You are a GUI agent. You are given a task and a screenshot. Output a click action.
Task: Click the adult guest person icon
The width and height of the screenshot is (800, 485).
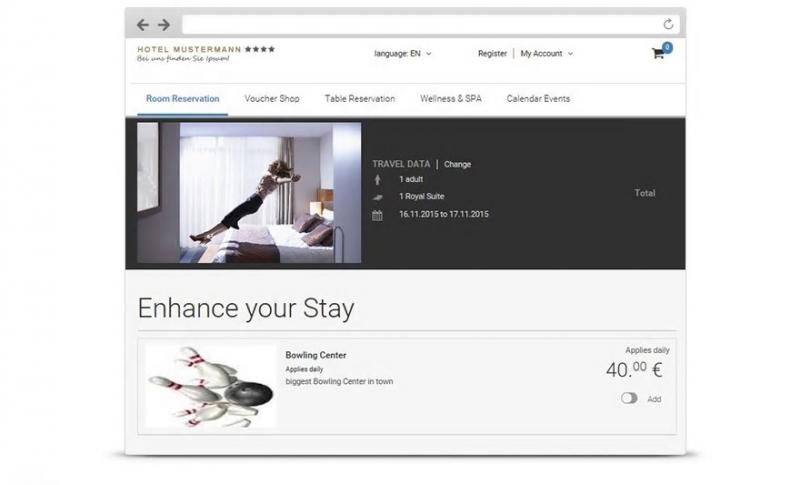point(378,180)
